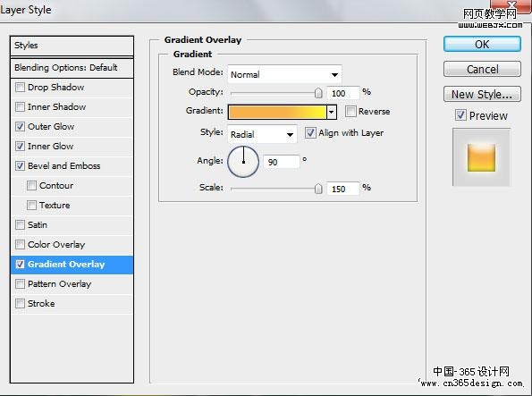Click the Angle value field
This screenshot has width=532, height=396.
point(282,162)
